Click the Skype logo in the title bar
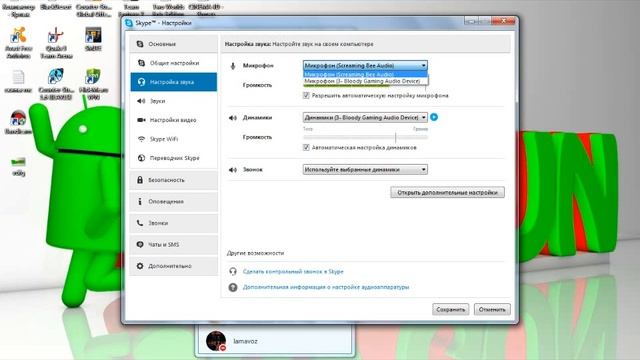Viewport: 640px width, 360px height. click(x=129, y=23)
